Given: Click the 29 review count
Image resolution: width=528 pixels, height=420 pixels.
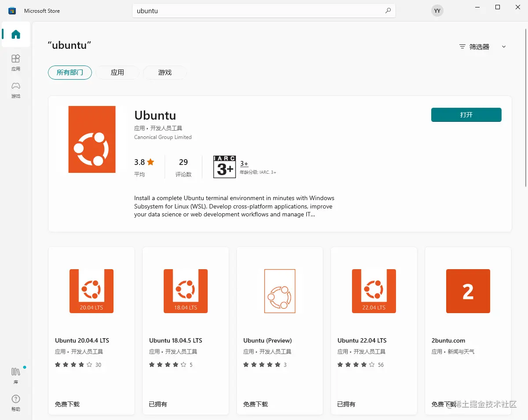Looking at the screenshot, I should [183, 162].
